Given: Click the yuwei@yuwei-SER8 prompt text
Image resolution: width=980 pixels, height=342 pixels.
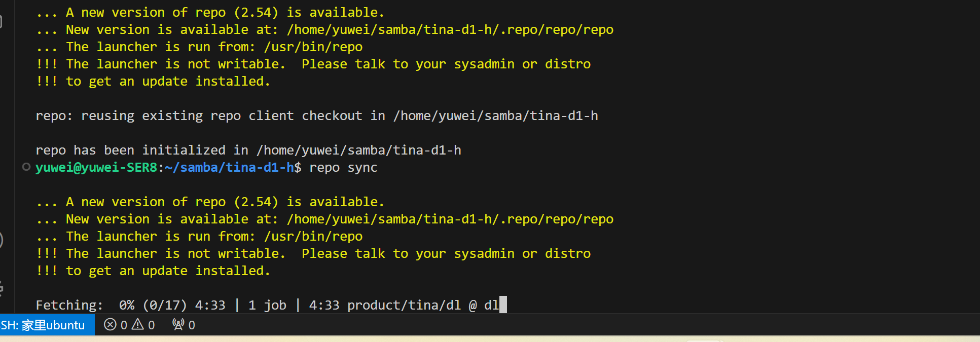Looking at the screenshot, I should [96, 168].
